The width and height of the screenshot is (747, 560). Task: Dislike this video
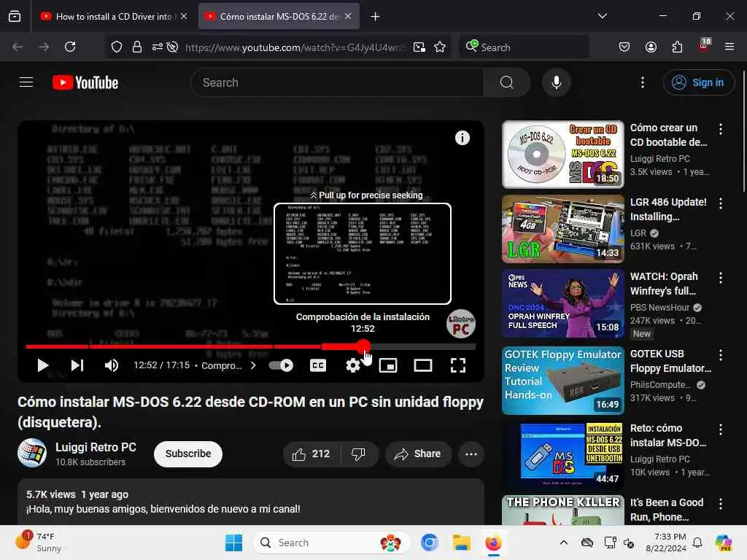tap(359, 454)
